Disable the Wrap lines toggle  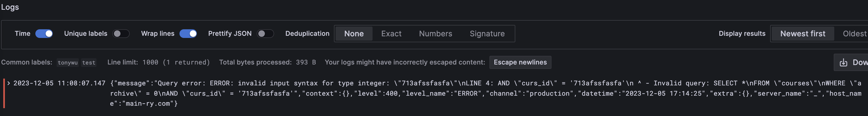[x=188, y=34]
